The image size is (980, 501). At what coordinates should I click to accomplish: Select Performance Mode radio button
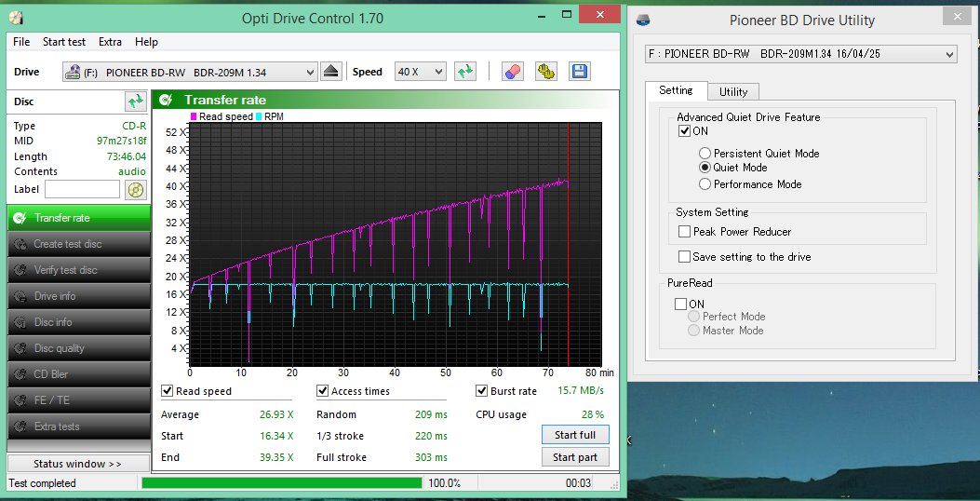tap(705, 184)
